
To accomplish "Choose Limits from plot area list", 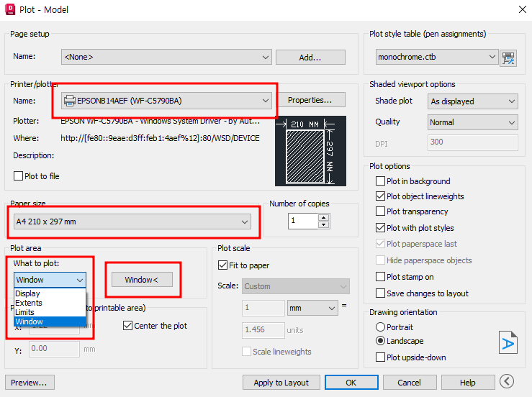I will coord(50,312).
